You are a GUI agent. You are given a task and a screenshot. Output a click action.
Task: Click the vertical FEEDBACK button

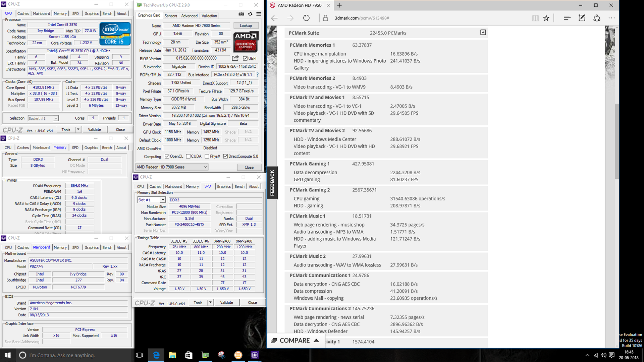click(272, 183)
